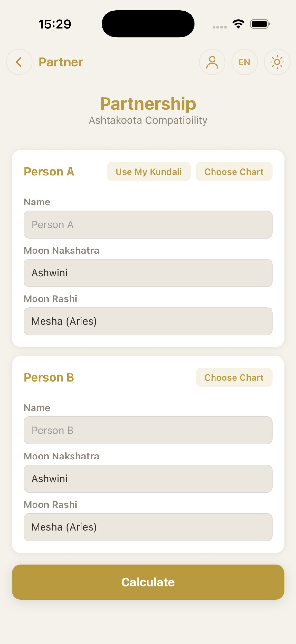Focus Person A name input field

point(148,224)
